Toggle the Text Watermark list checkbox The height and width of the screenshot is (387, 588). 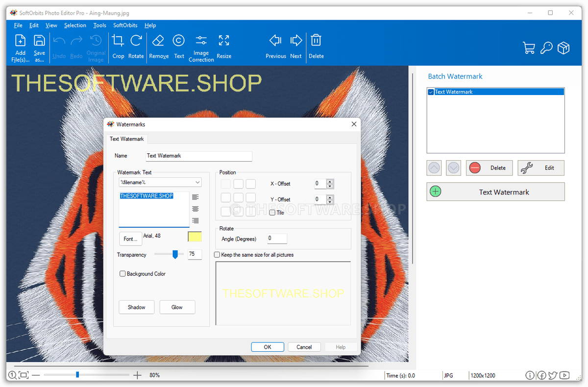point(431,92)
